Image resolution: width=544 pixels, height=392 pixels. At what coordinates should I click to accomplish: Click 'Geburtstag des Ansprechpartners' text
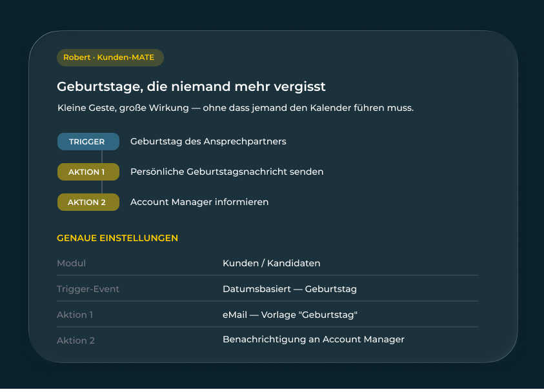click(208, 141)
